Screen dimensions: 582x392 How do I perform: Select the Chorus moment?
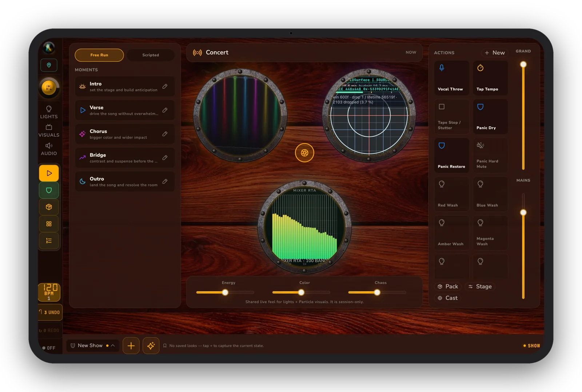point(125,134)
